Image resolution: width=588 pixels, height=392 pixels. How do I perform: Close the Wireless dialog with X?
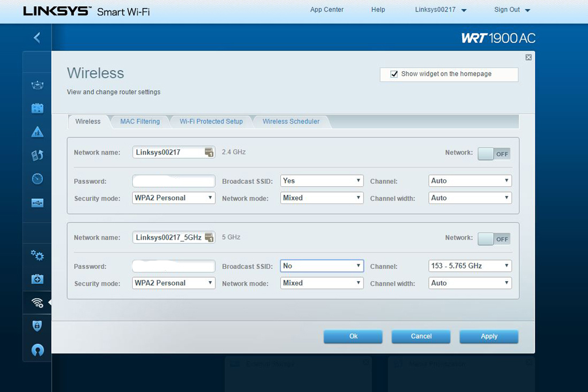point(528,57)
